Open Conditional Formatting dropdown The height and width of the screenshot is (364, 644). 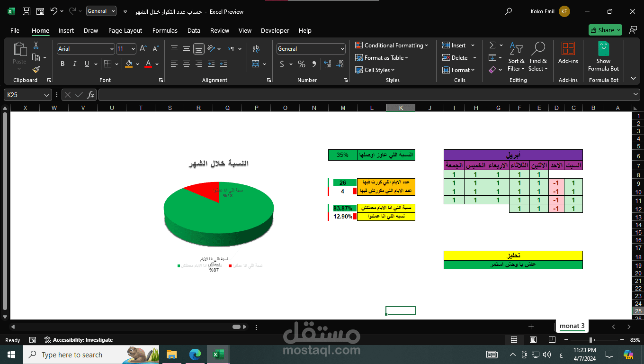(392, 45)
